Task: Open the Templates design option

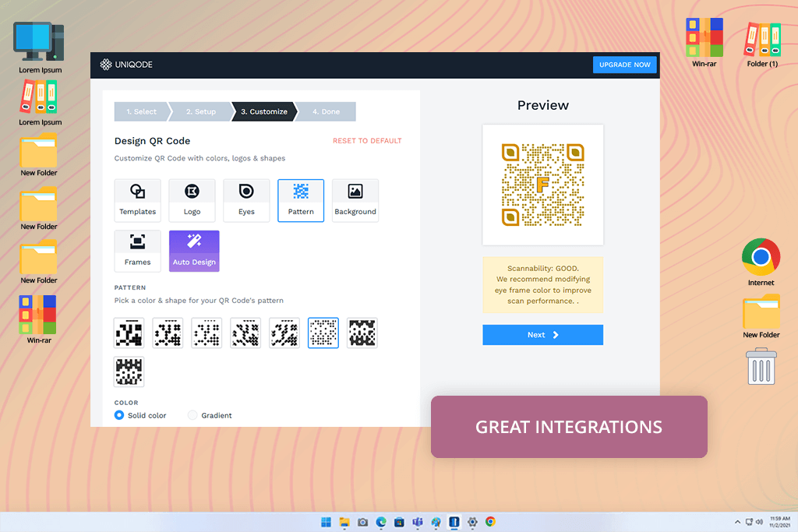Action: pyautogui.click(x=137, y=200)
